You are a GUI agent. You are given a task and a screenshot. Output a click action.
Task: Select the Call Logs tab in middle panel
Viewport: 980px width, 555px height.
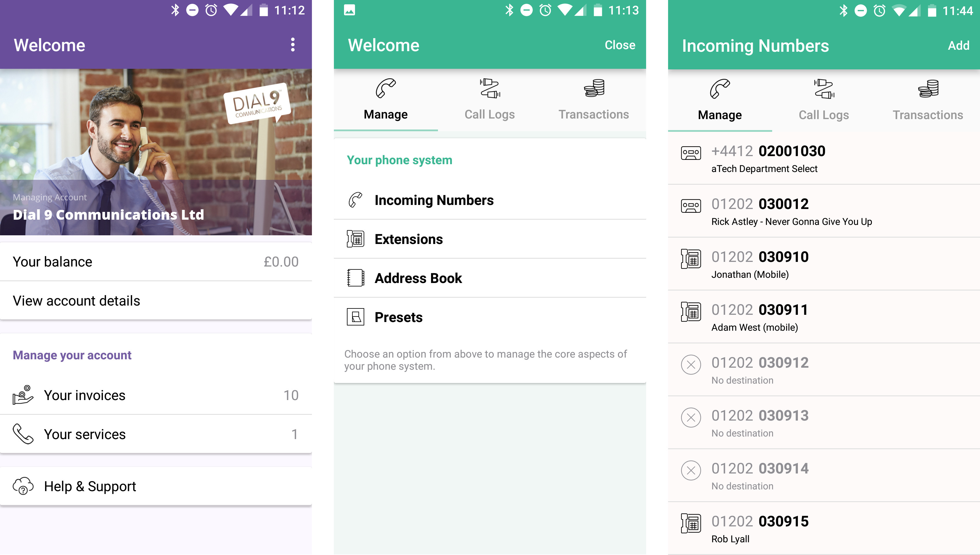[490, 99]
